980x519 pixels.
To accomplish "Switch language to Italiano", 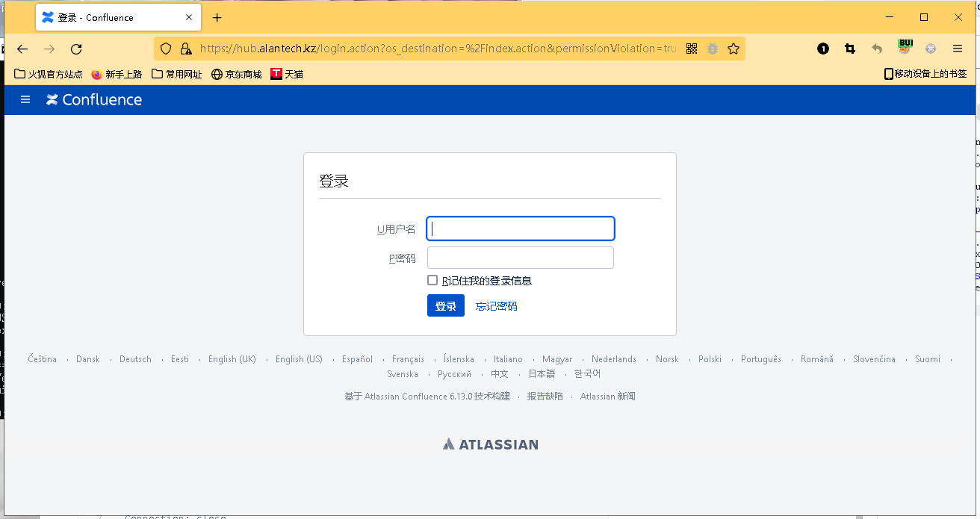I will tap(508, 359).
